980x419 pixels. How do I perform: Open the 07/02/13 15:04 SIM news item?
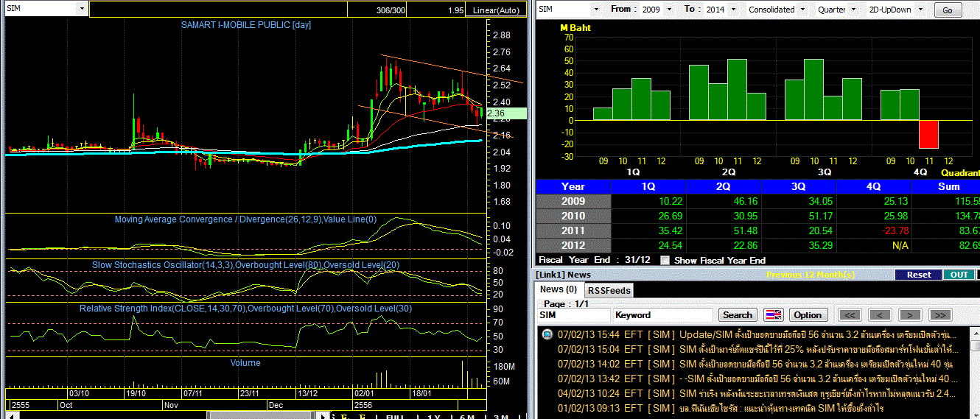click(757, 349)
